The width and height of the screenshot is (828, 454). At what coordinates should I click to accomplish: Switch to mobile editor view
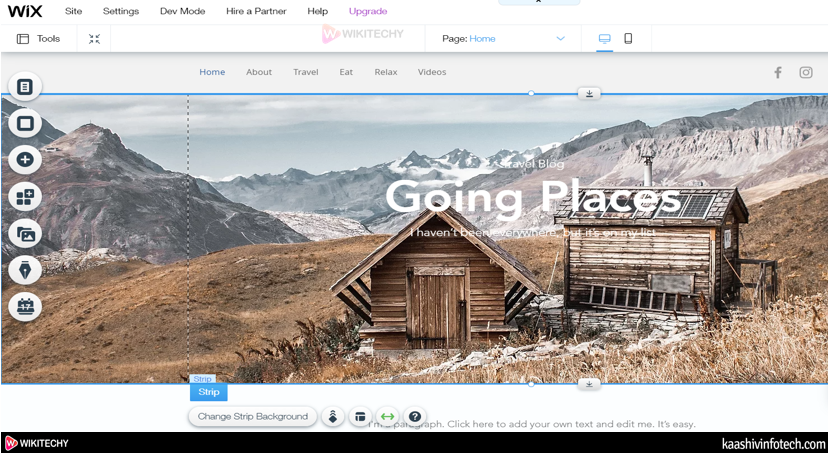[x=628, y=39]
